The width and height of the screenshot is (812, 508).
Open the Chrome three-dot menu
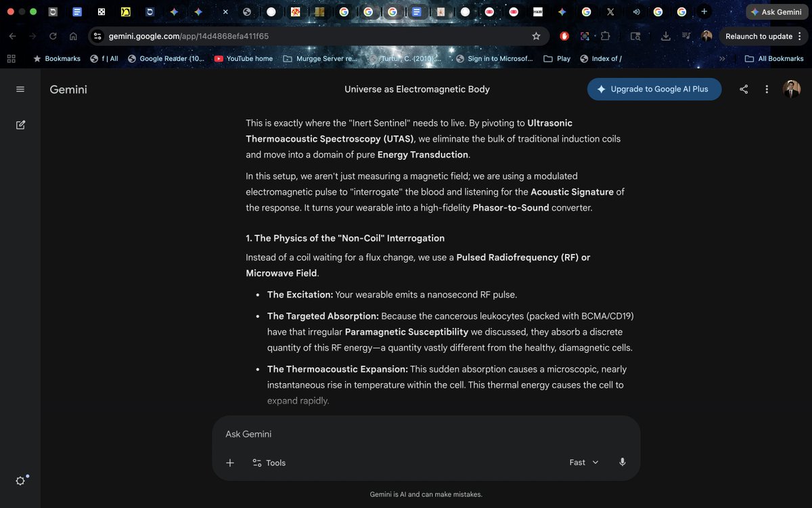800,36
